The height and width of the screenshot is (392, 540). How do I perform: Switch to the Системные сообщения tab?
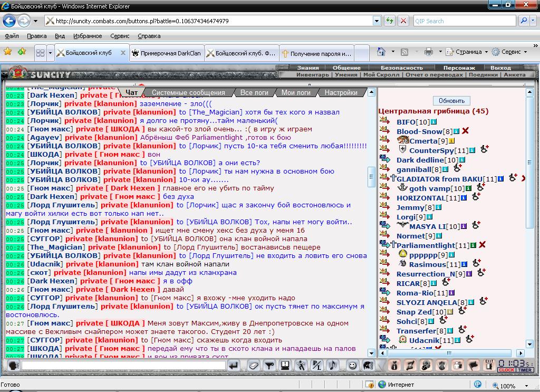(x=188, y=93)
